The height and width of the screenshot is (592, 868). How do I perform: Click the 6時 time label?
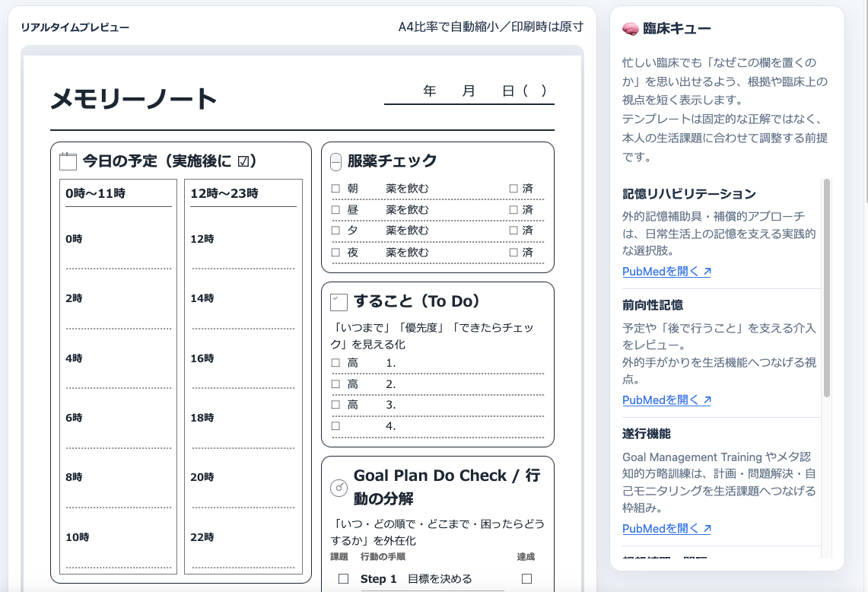pyautogui.click(x=75, y=418)
